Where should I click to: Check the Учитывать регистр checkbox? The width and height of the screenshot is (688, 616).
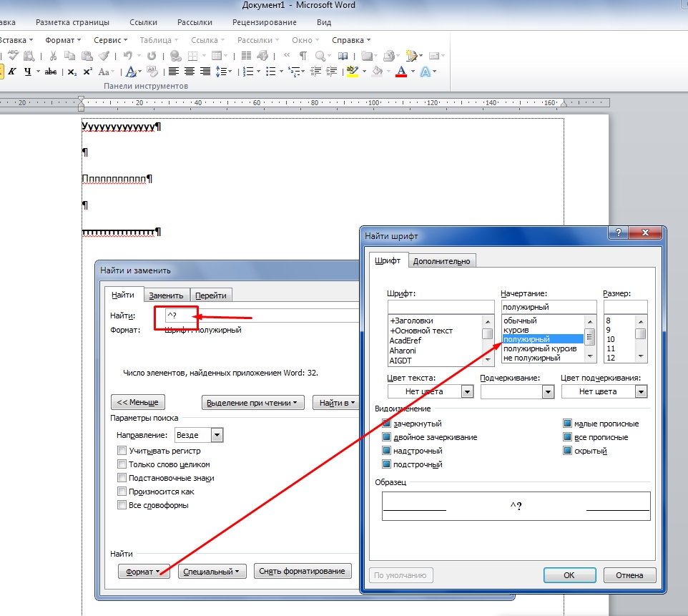122,451
